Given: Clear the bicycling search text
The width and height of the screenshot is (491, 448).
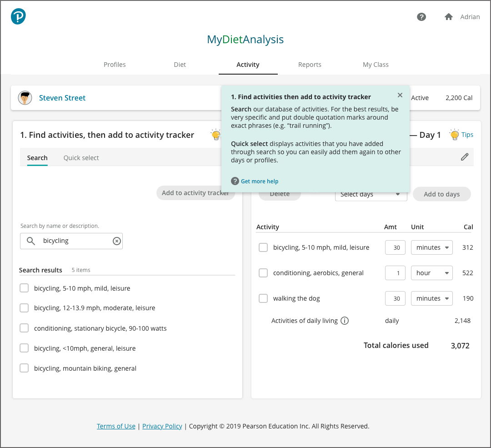Looking at the screenshot, I should 117,241.
